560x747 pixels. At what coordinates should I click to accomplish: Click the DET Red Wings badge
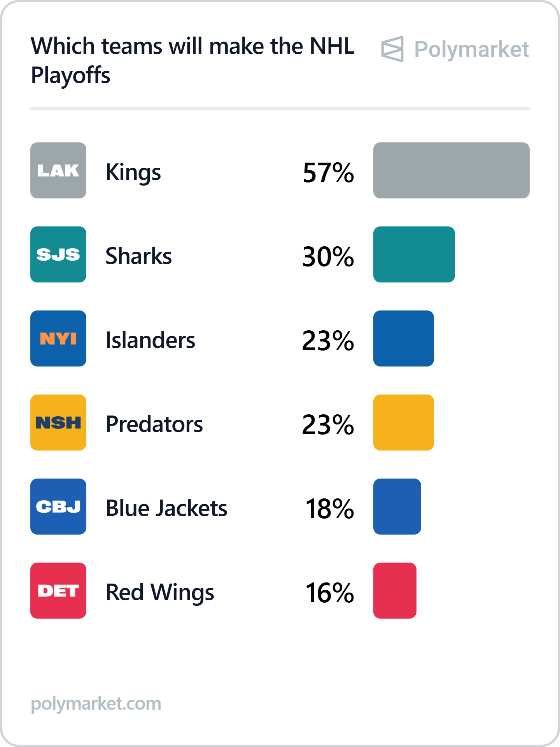58,591
